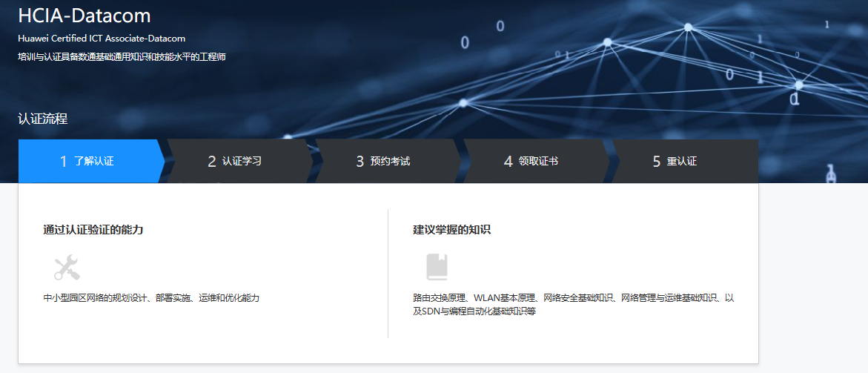Screen dimensions: 868x373
Task: Click the 路由交换原理 knowledge description text
Action: coord(574,305)
